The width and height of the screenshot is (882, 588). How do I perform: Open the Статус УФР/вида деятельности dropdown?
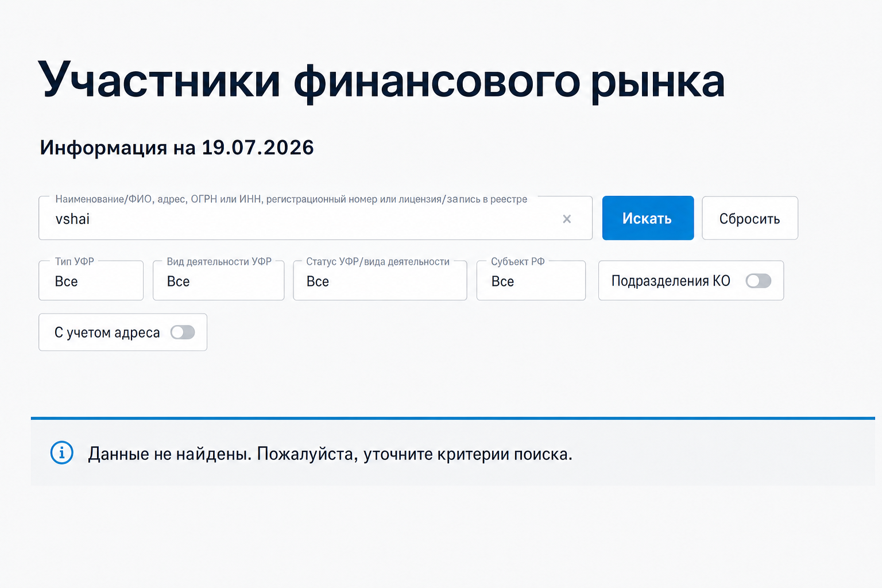380,281
